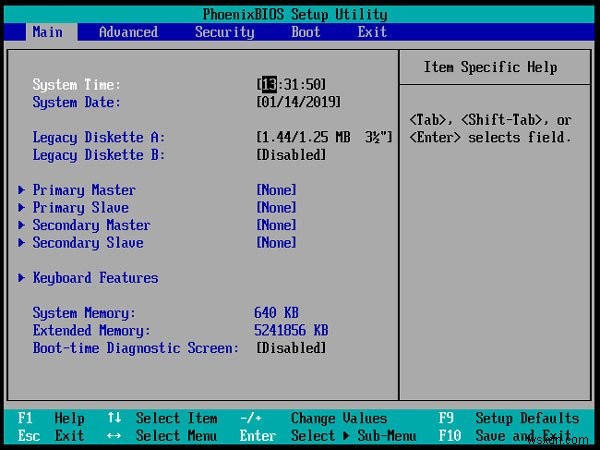Screen dimensions: 600x450
Task: Open the Main tab
Action: point(48,32)
